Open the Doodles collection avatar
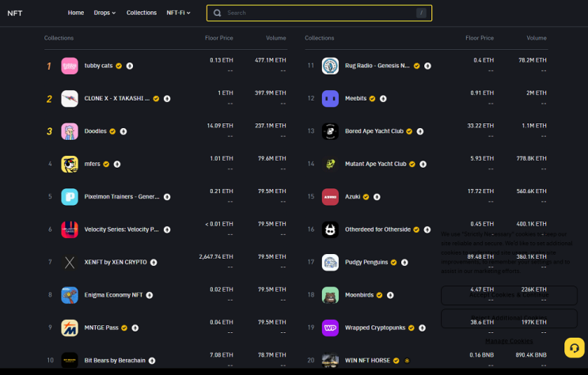This screenshot has width=588, height=375. [70, 131]
